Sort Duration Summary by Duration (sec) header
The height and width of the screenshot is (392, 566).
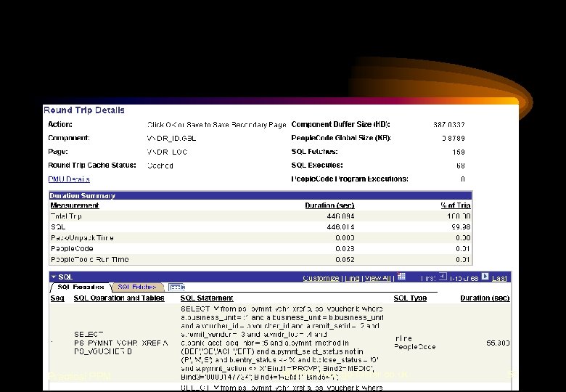[329, 205]
